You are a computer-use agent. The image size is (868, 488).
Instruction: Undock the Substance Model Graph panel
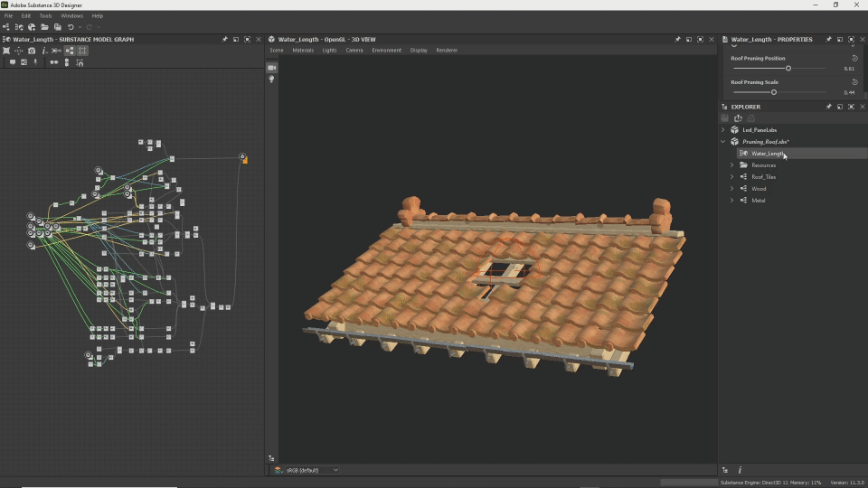tap(236, 39)
